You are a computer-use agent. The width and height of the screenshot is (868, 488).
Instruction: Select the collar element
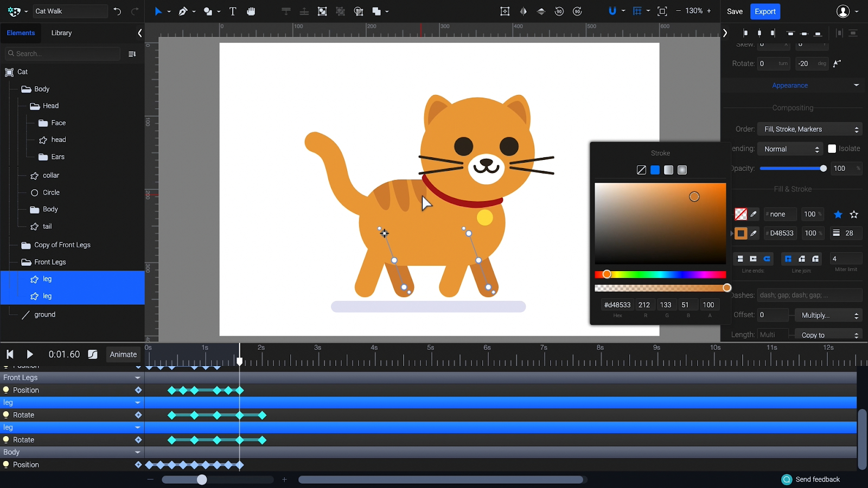tap(51, 176)
